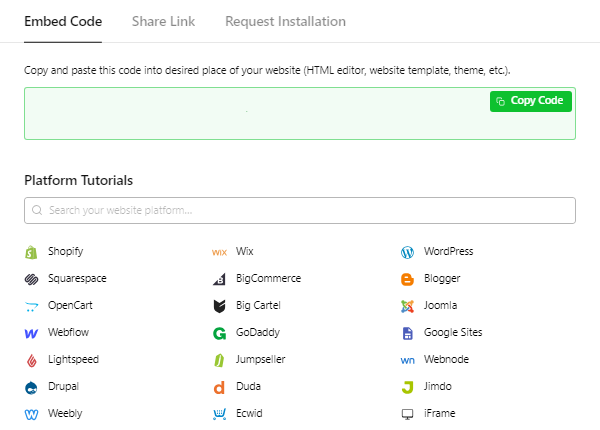Click the Blogger logo icon
The image size is (600, 430).
407,279
